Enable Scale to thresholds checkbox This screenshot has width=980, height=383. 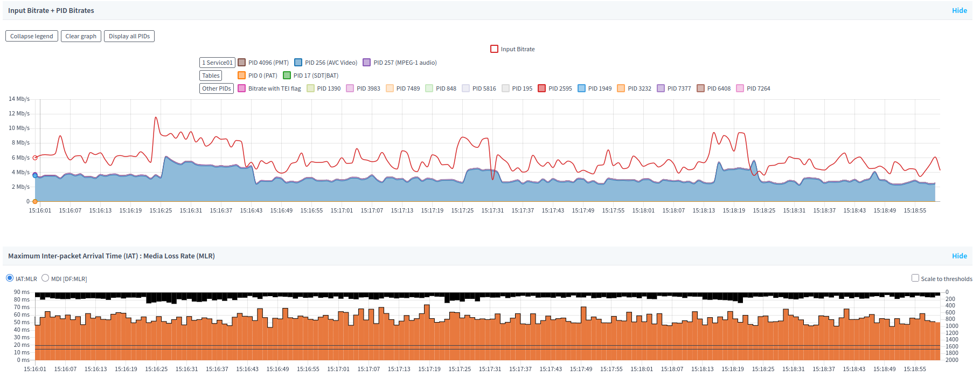[915, 278]
